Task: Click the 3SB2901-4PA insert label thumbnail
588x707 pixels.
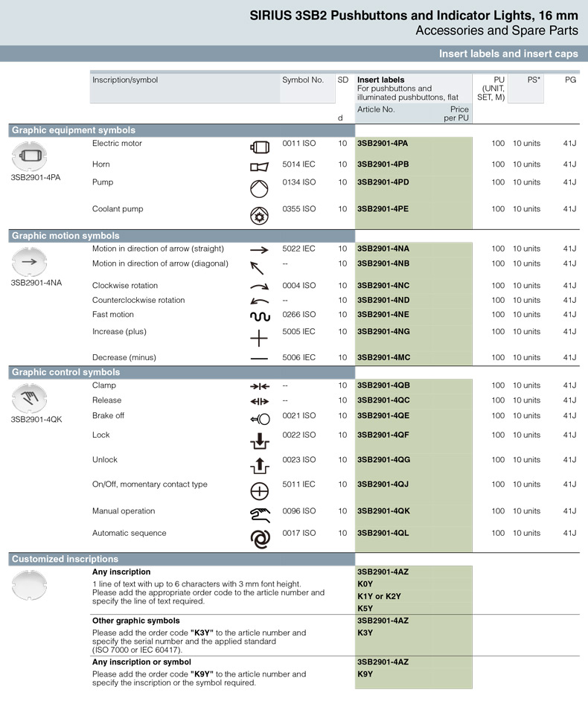Action: coord(30,156)
